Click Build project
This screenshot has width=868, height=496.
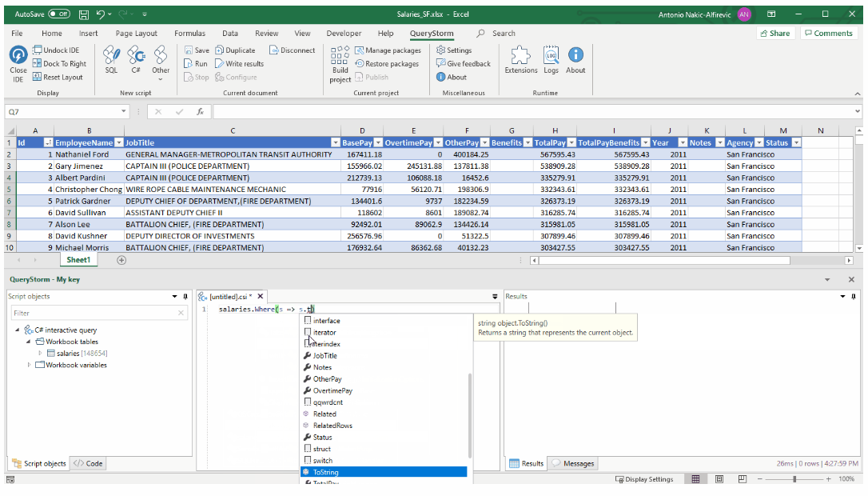(340, 64)
